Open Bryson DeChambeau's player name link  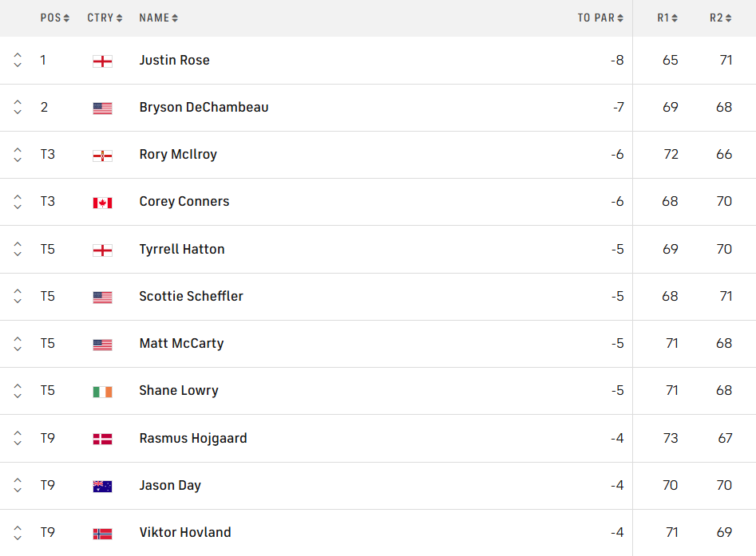[204, 107]
